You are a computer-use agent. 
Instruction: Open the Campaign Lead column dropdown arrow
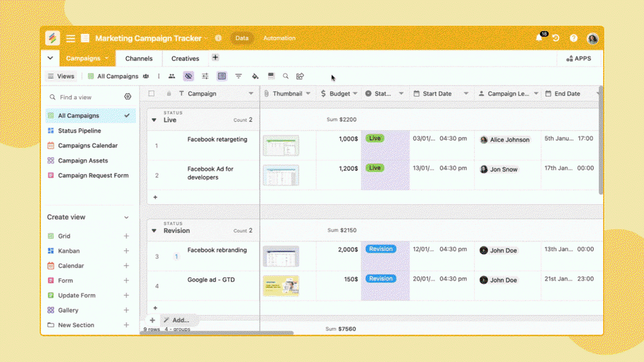pyautogui.click(x=536, y=94)
